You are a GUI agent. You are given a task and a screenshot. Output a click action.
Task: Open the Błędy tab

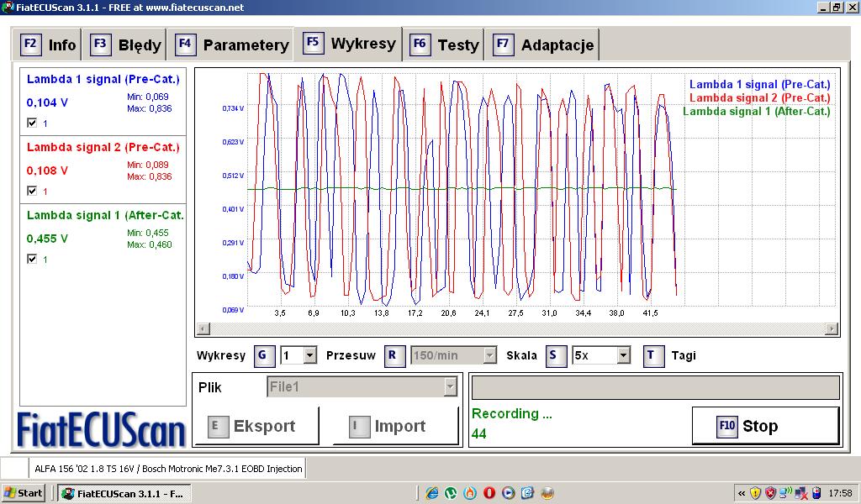coord(127,45)
